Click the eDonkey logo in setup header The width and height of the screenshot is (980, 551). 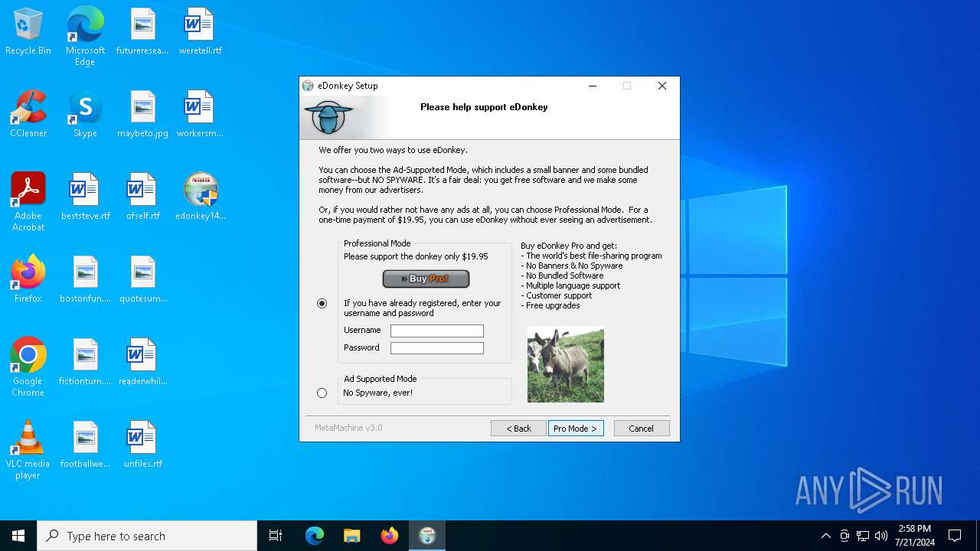pyautogui.click(x=328, y=118)
